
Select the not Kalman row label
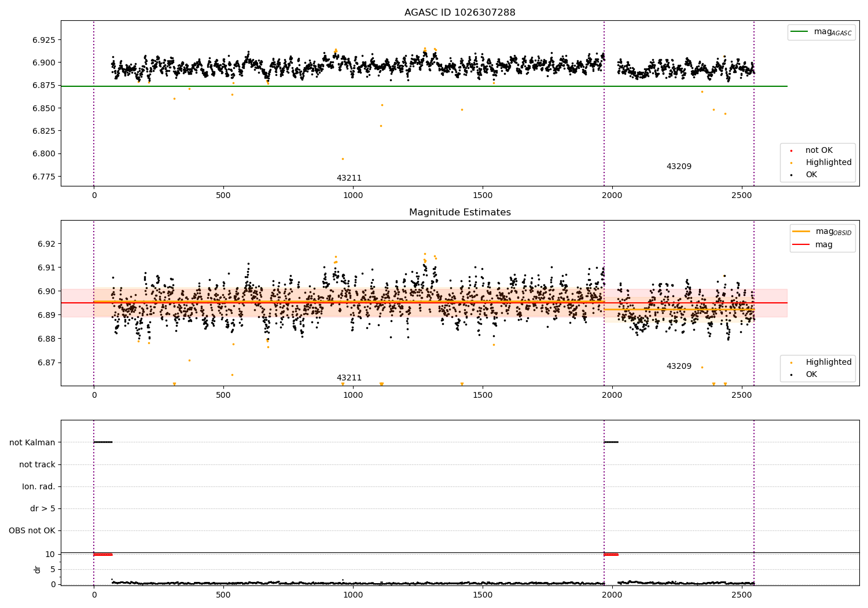tap(32, 442)
